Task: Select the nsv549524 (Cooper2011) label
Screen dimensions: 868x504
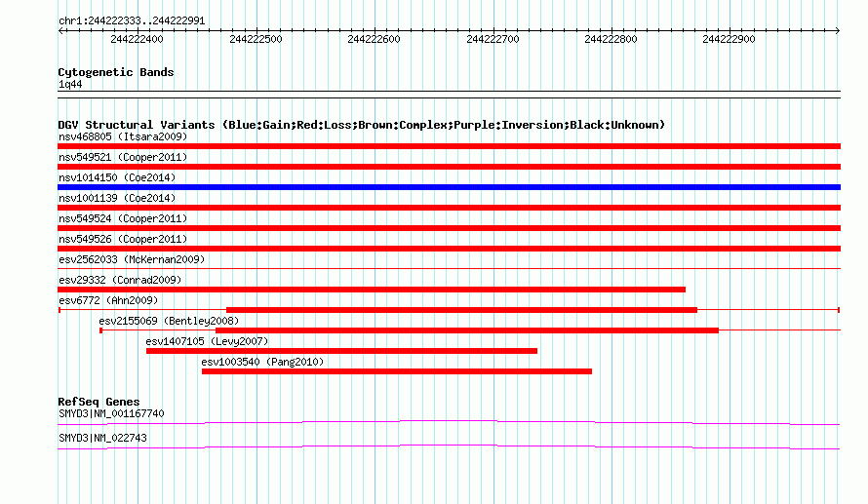Action: pyautogui.click(x=123, y=218)
